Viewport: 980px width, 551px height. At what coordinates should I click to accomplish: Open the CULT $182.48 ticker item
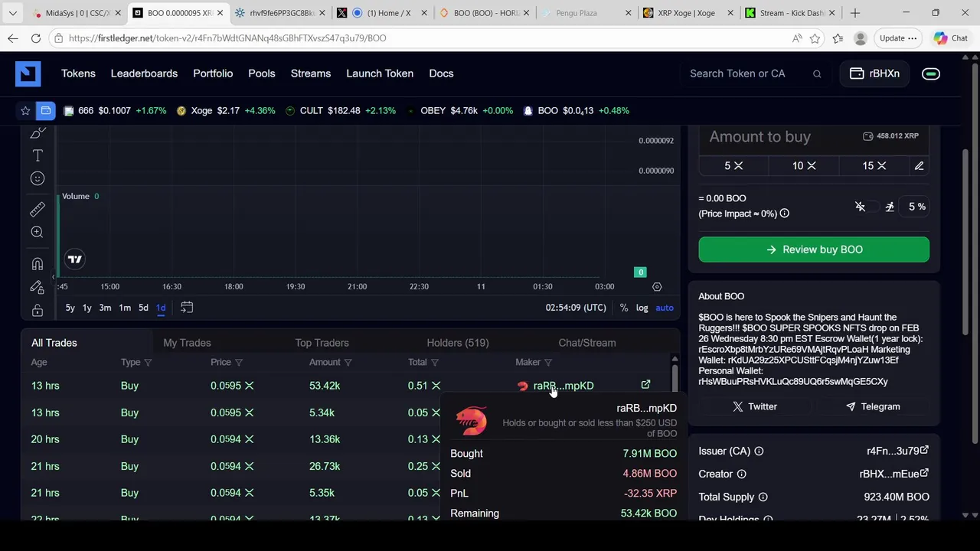(x=340, y=111)
